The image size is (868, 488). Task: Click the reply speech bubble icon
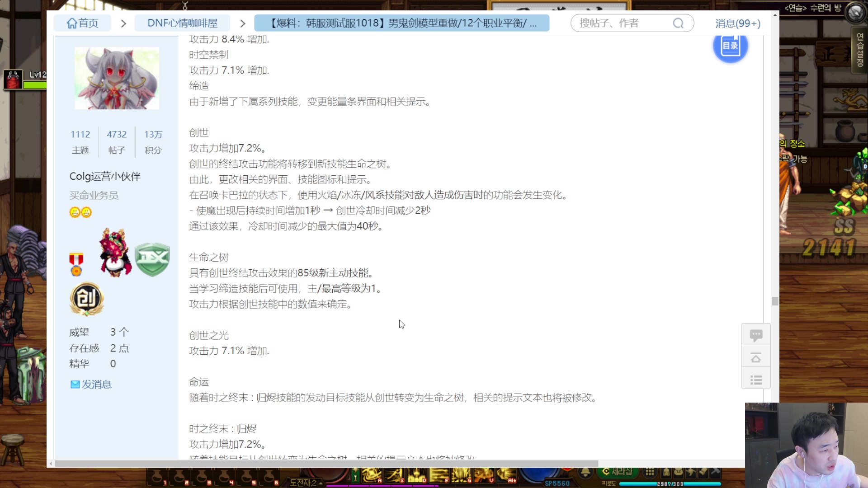tap(756, 335)
